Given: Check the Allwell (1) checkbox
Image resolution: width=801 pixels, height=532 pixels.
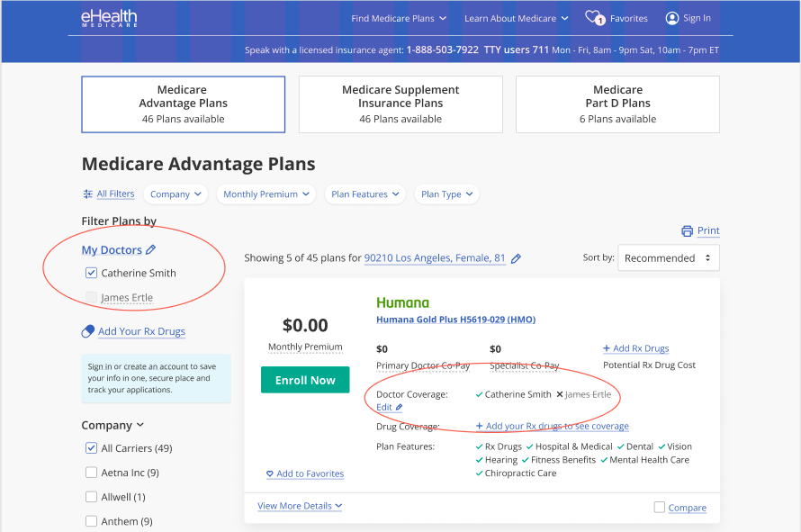Looking at the screenshot, I should 91,497.
